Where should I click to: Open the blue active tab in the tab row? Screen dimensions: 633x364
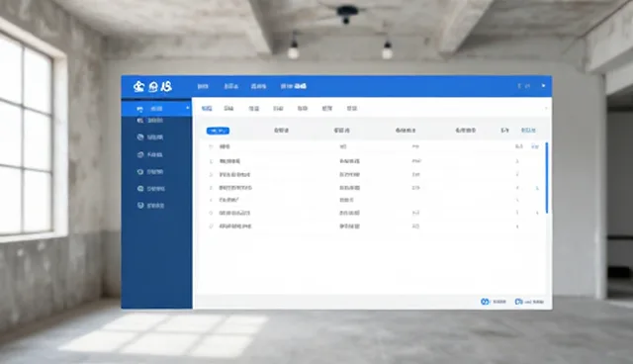click(x=207, y=108)
